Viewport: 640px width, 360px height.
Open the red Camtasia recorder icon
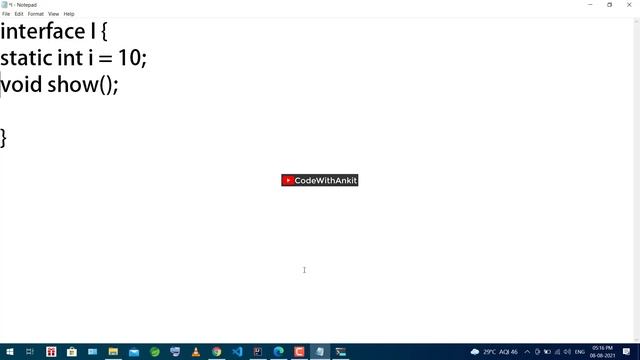click(299, 351)
